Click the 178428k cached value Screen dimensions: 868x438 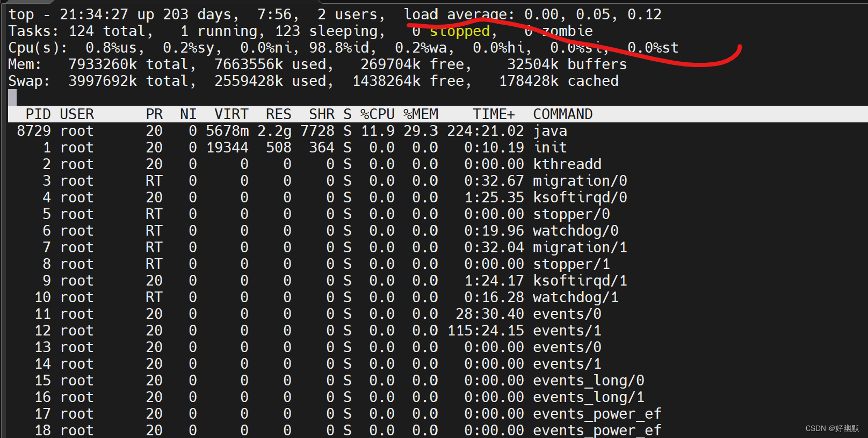[x=529, y=81]
